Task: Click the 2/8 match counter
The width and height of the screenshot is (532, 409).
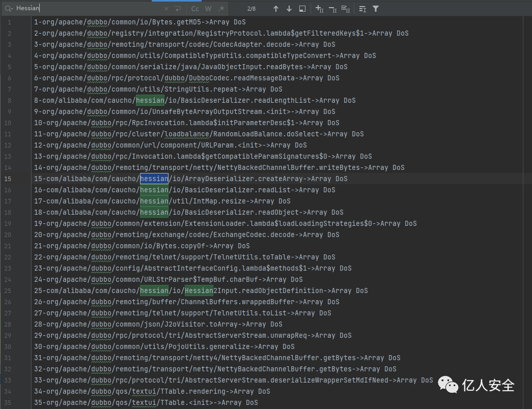Action: click(251, 9)
